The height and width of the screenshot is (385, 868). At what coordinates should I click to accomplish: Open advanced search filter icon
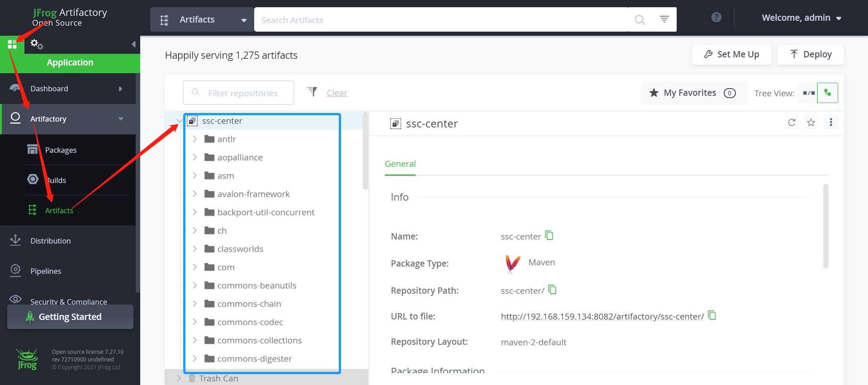click(x=664, y=19)
